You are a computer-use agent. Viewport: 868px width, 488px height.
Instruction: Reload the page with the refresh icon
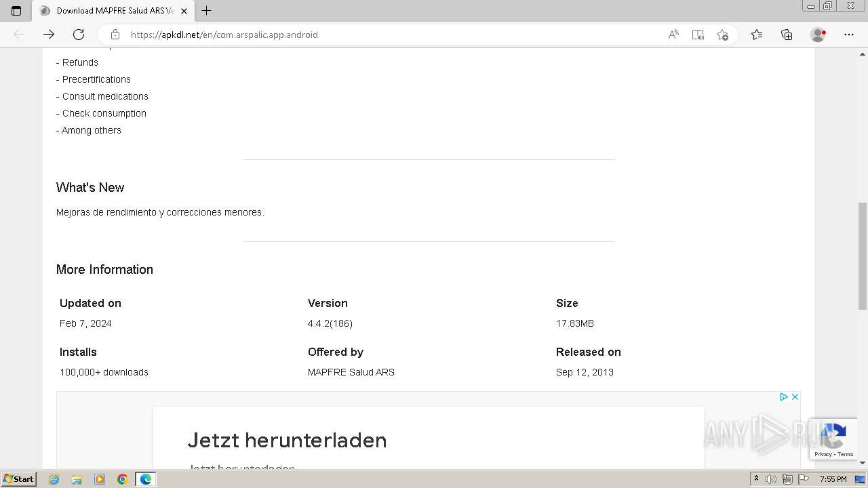pos(79,35)
